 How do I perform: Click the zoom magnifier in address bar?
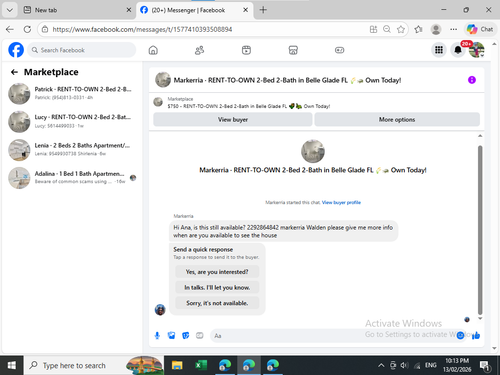[387, 29]
